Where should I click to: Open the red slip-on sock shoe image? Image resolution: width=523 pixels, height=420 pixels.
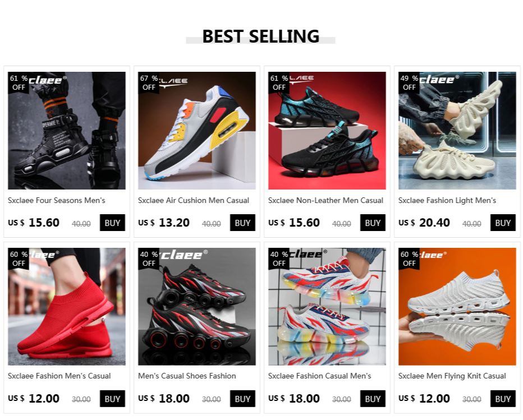(67, 306)
